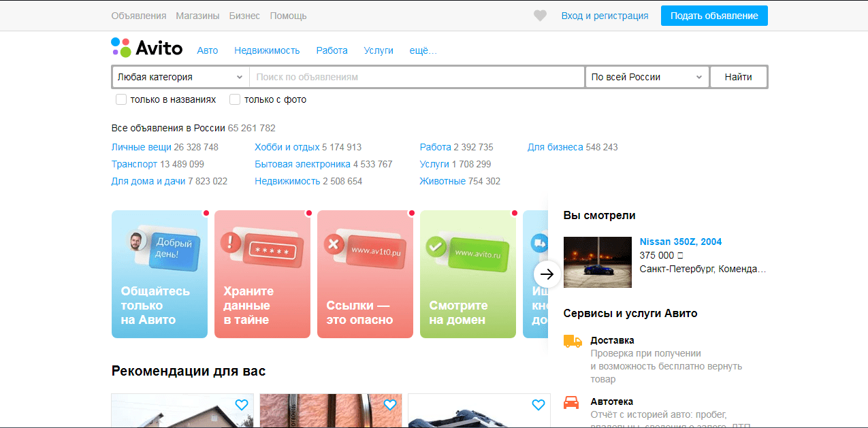Open the 'Ссылки — это опасно' card
Screen dimensions: 868x428
pos(365,274)
